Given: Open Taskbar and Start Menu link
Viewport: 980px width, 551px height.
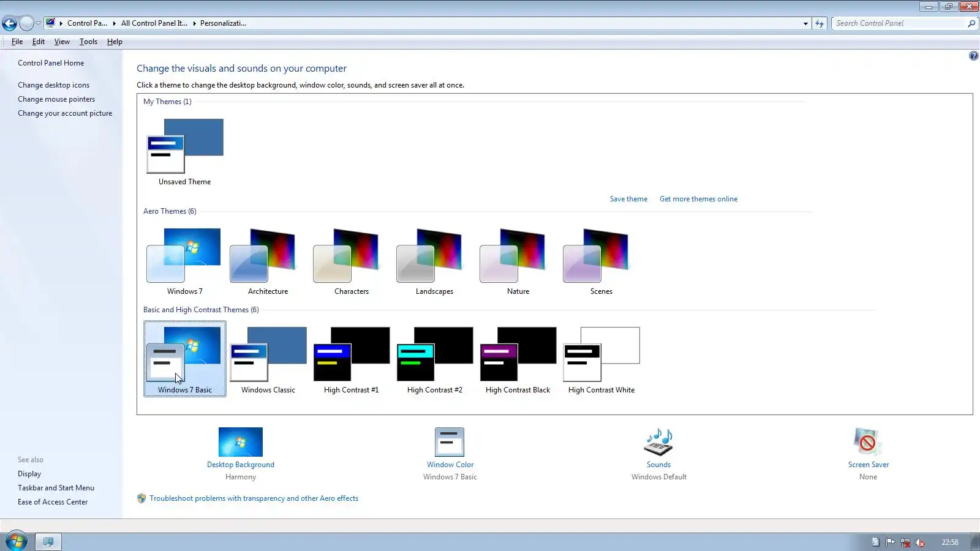Looking at the screenshot, I should pos(56,488).
